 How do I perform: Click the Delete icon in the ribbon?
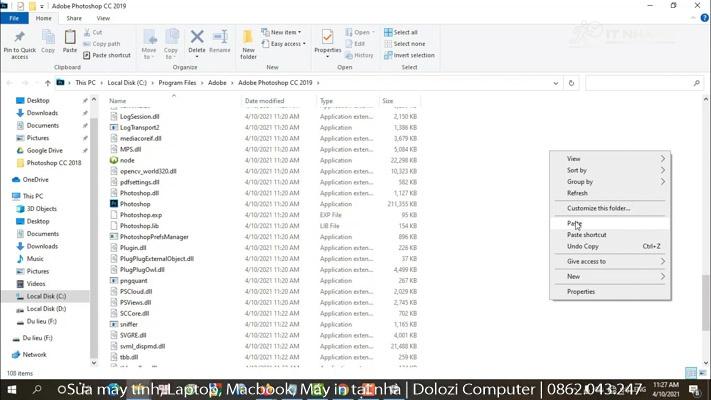[197, 38]
